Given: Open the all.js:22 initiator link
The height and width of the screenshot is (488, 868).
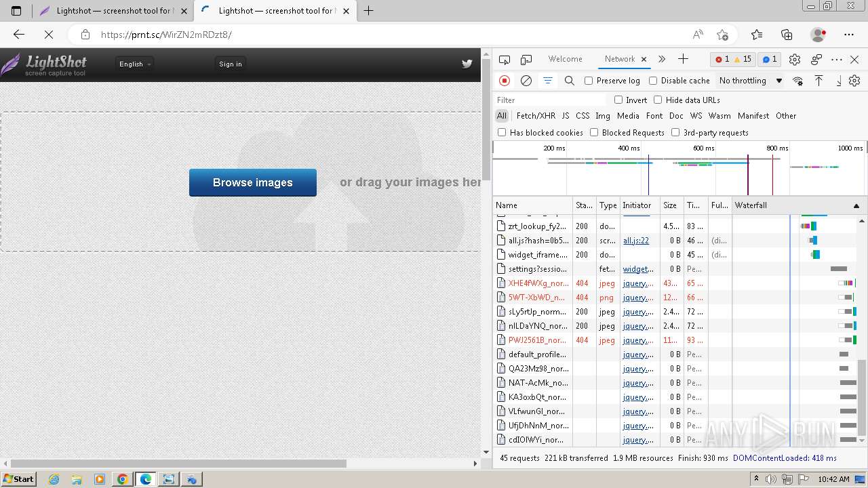Looking at the screenshot, I should (x=636, y=241).
